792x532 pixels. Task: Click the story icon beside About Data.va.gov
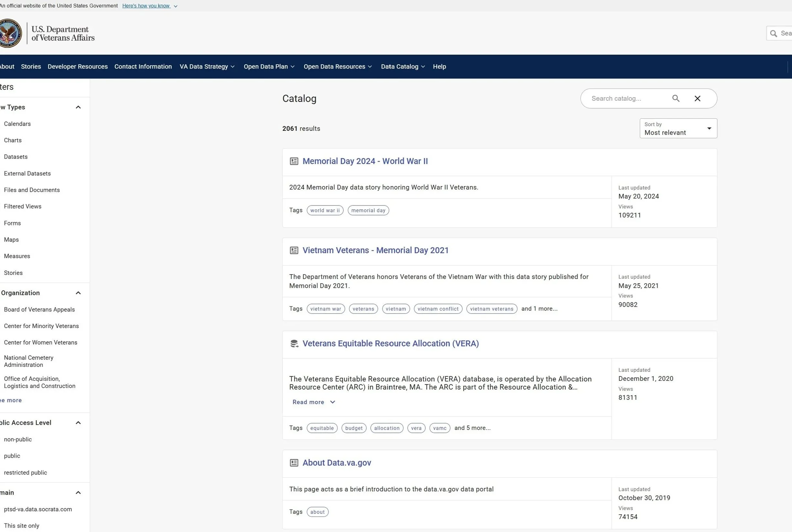[294, 463]
